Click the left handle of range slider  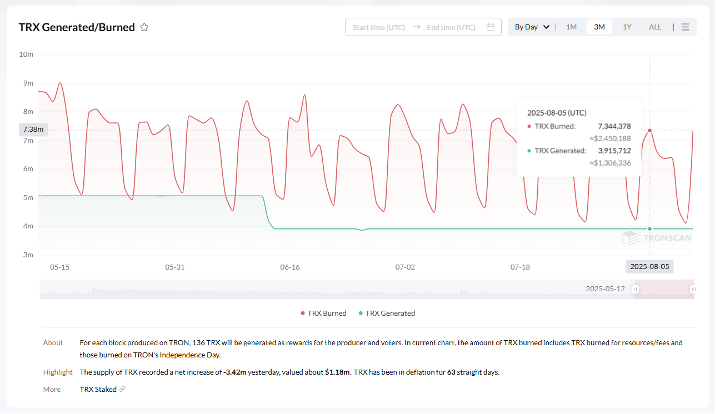pos(635,289)
